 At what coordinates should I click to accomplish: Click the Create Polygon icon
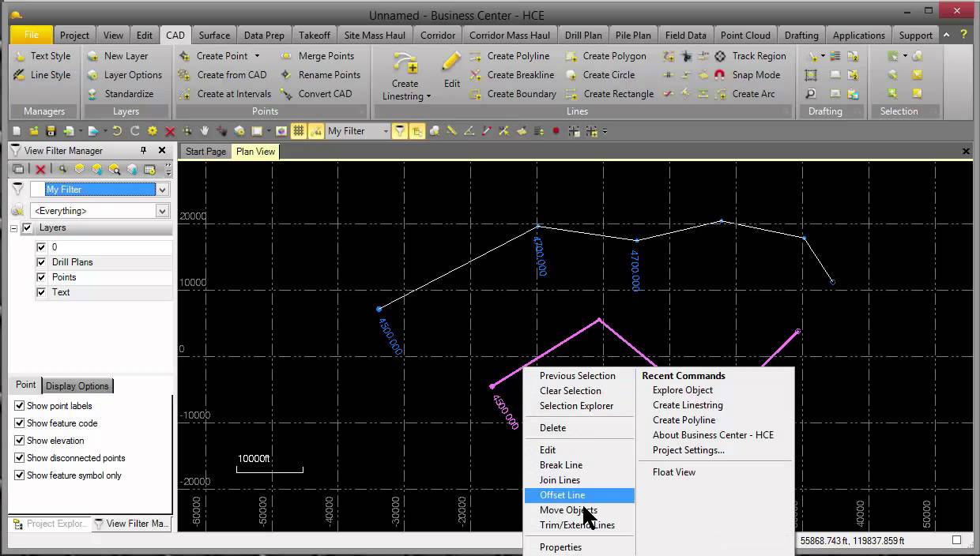(x=570, y=56)
